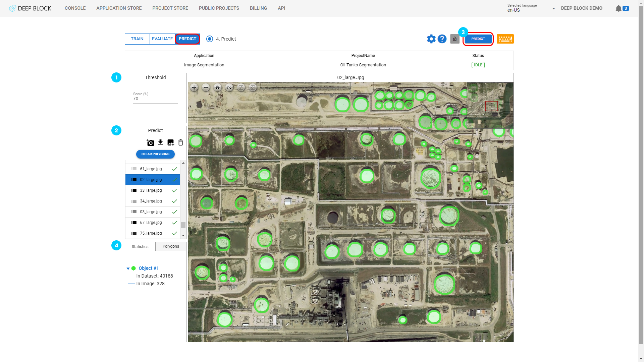Click the settings gear icon in top toolbar
The height and width of the screenshot is (362, 644).
click(x=431, y=39)
